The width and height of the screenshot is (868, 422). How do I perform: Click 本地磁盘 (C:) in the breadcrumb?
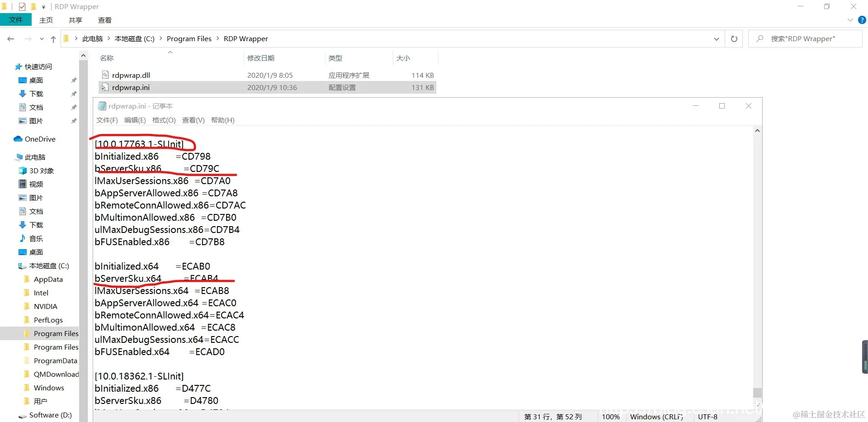click(135, 39)
